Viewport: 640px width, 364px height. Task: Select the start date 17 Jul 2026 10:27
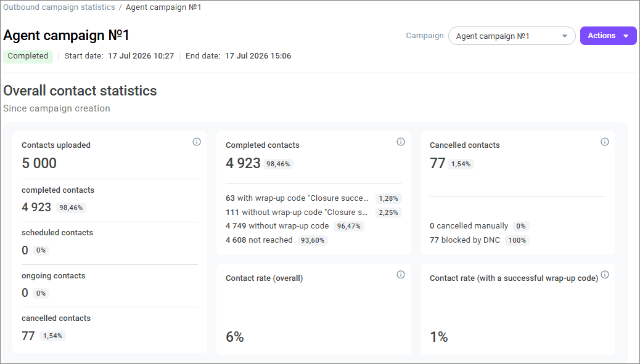141,56
